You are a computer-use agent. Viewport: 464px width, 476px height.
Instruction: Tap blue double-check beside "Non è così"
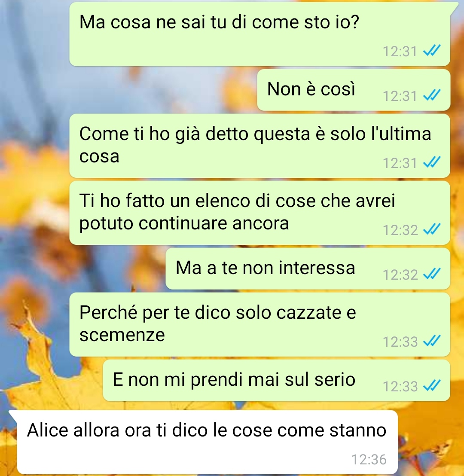point(431,95)
